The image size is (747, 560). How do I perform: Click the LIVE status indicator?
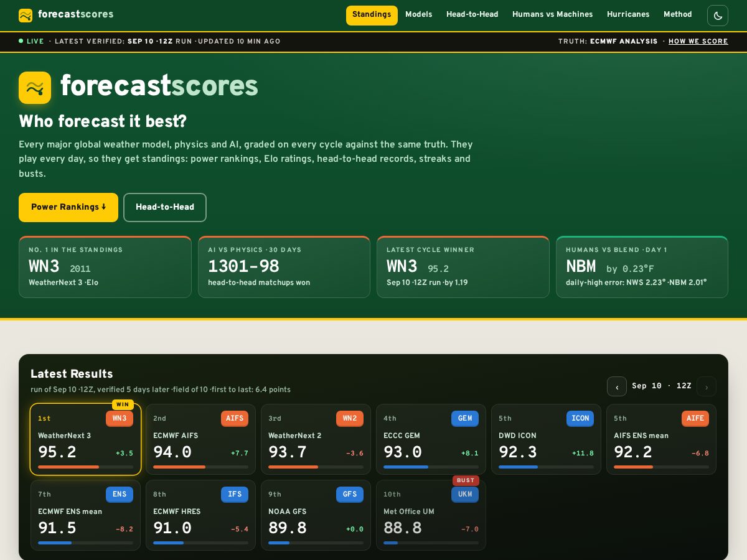[x=32, y=42]
